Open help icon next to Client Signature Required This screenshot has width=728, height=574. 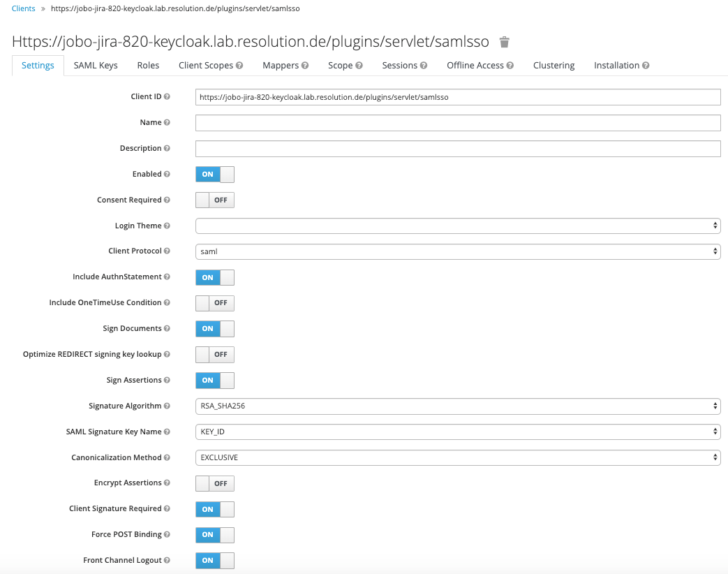[167, 508]
